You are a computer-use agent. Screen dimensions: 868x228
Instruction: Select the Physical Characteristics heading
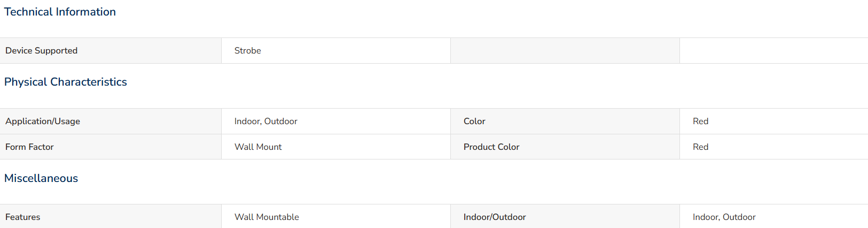pyautogui.click(x=66, y=82)
